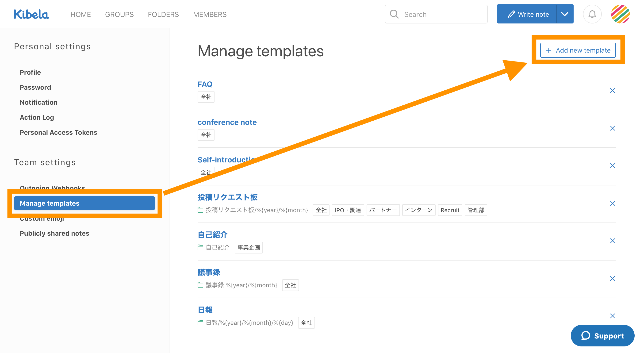The image size is (644, 353).
Task: Delete the FAQ template with X
Action: pyautogui.click(x=612, y=91)
